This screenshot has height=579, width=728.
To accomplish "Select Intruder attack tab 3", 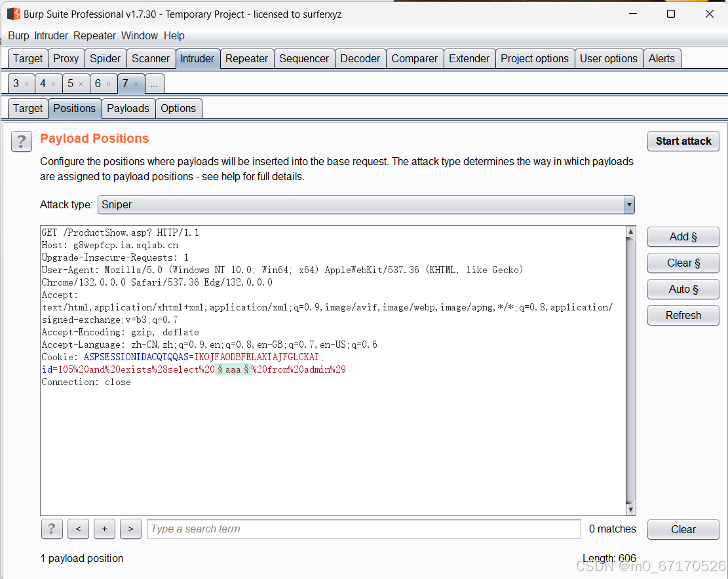I will [16, 84].
